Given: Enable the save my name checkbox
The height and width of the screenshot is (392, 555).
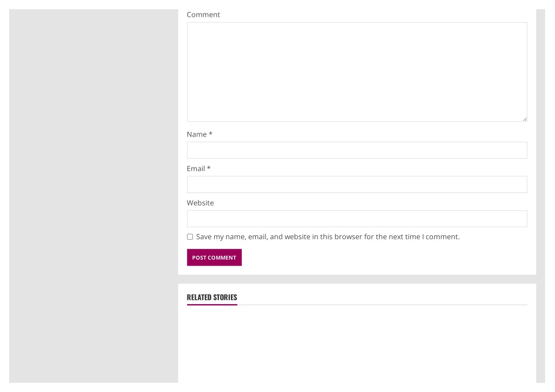Looking at the screenshot, I should tap(190, 236).
